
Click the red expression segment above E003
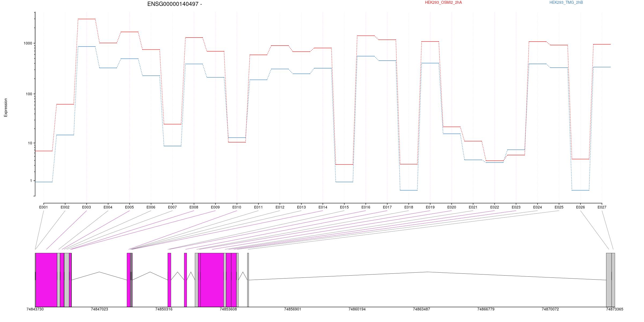click(x=86, y=19)
